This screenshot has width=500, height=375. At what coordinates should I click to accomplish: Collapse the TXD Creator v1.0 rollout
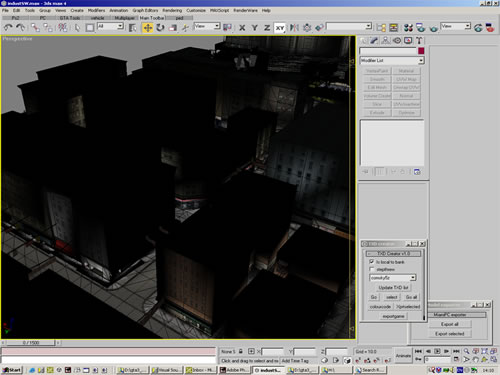pos(393,253)
